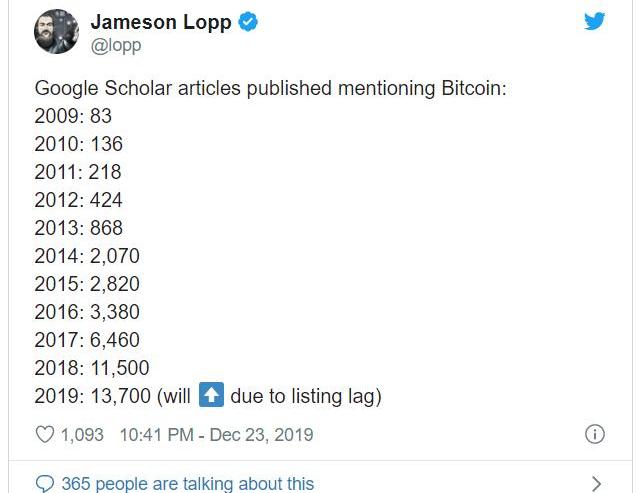Click the 2014: 2,070 line
639x493 pixels.
(87, 256)
